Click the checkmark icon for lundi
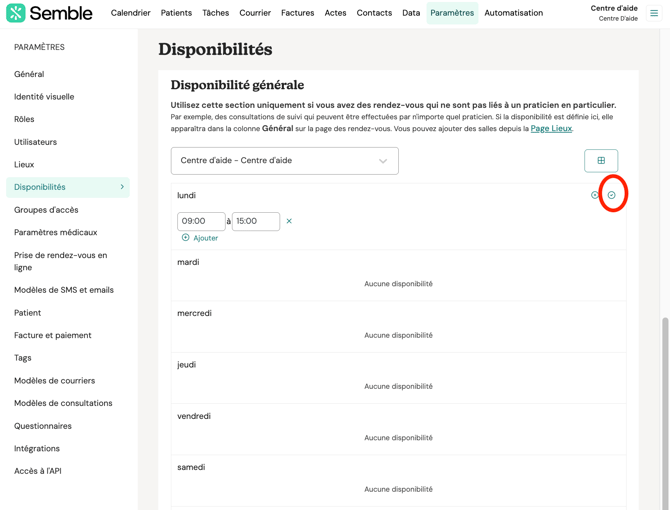This screenshot has height=510, width=670. 612,195
